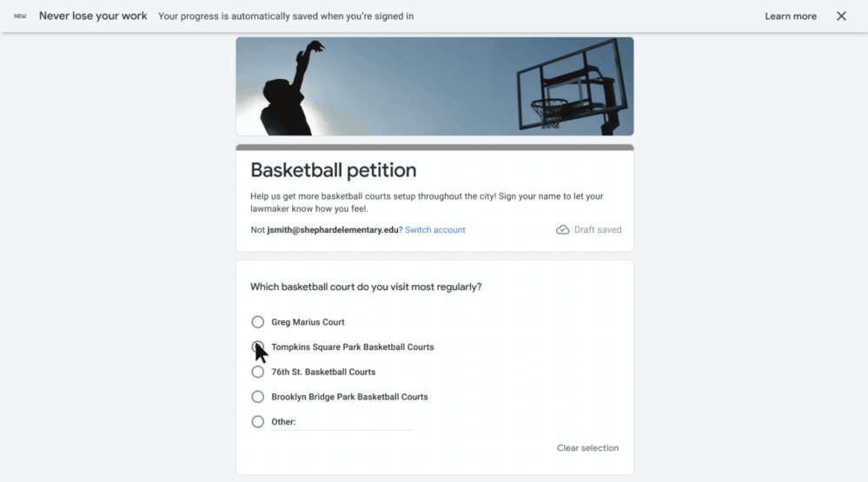Select the Greg Marius Court radio option
The image size is (868, 482).
click(x=257, y=322)
